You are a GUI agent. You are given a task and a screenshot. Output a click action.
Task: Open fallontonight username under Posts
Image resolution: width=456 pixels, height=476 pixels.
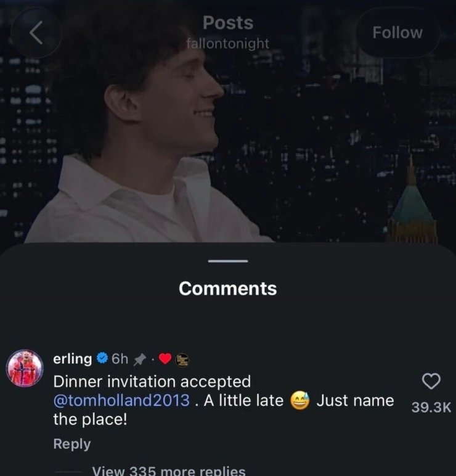tap(228, 43)
